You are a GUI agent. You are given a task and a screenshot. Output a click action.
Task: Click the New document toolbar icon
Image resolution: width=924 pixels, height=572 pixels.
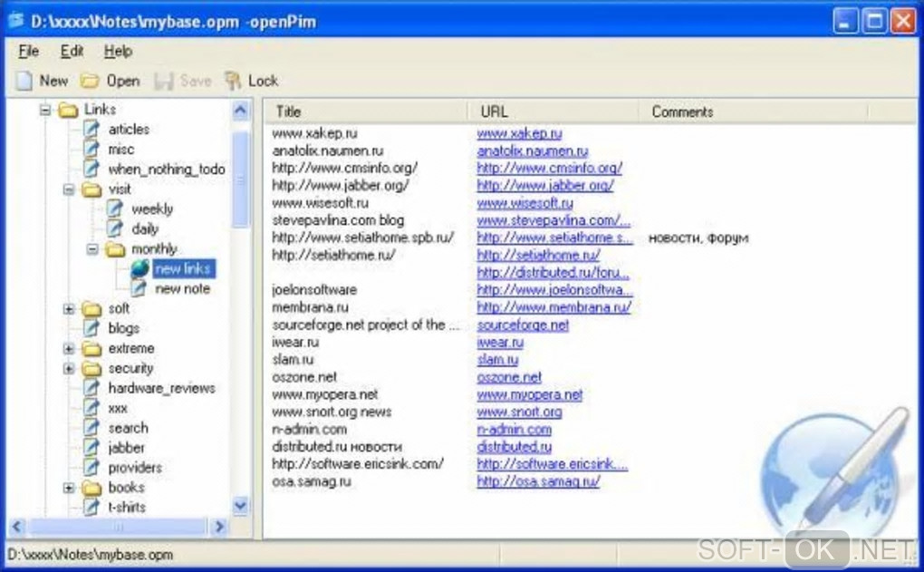pos(24,81)
